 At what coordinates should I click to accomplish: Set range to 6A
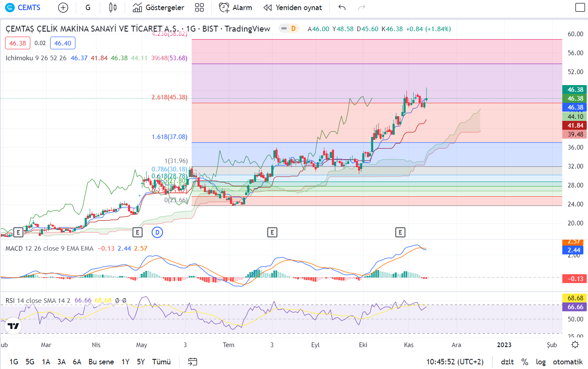point(77,362)
